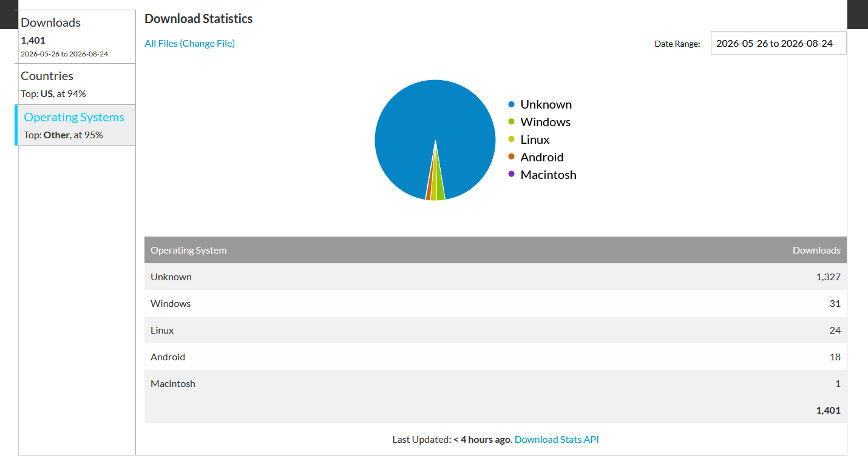This screenshot has width=868, height=461.
Task: Click the Date Range label
Action: point(677,44)
